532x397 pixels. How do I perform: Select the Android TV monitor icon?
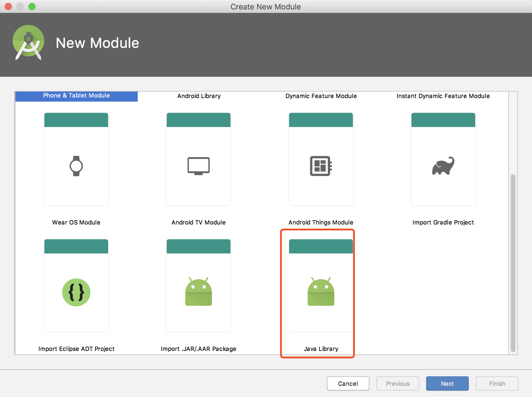click(199, 166)
